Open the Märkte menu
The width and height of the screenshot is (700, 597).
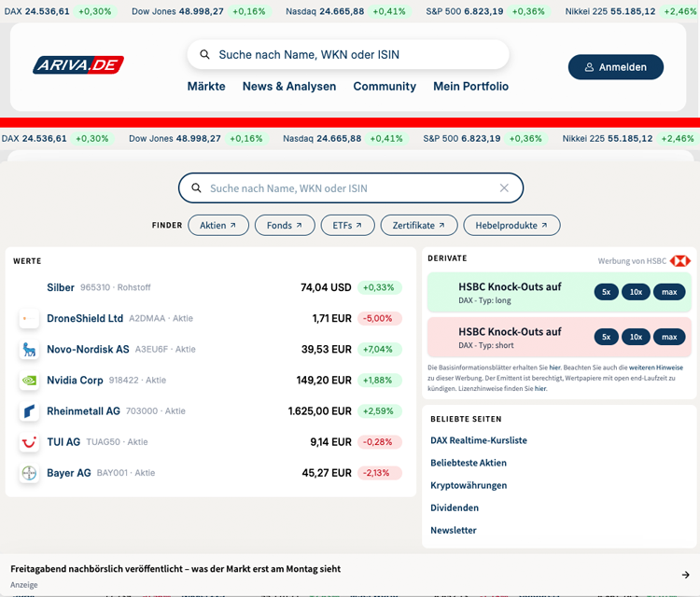tap(206, 87)
